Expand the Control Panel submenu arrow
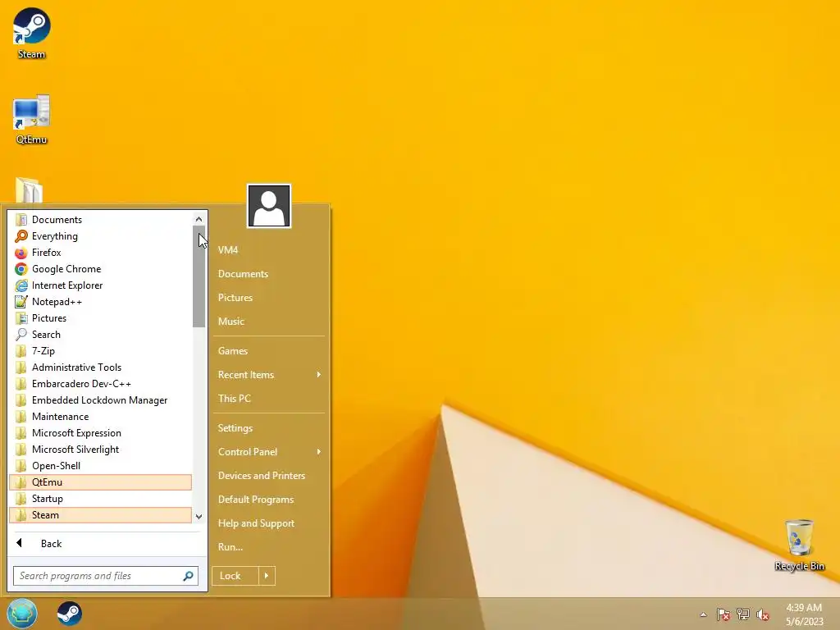 [x=319, y=452]
